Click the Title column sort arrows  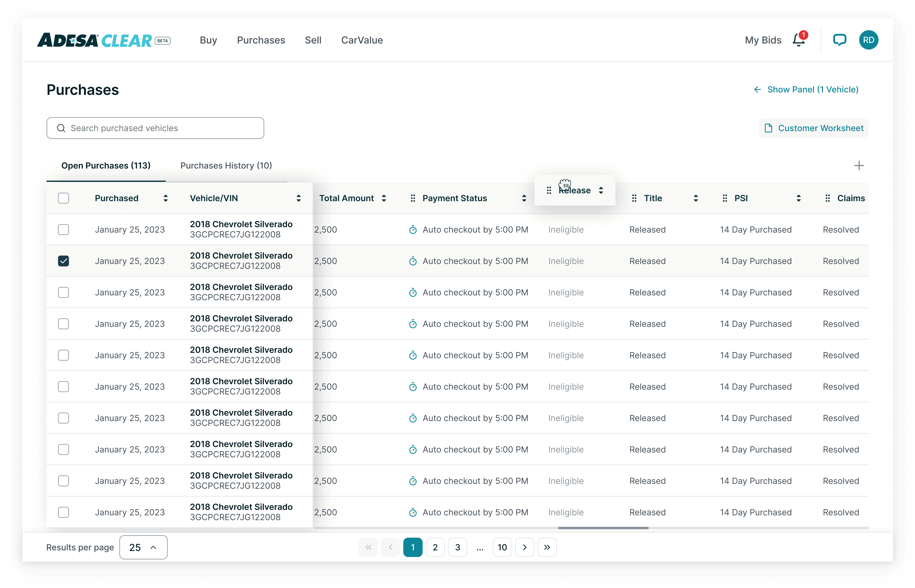696,198
